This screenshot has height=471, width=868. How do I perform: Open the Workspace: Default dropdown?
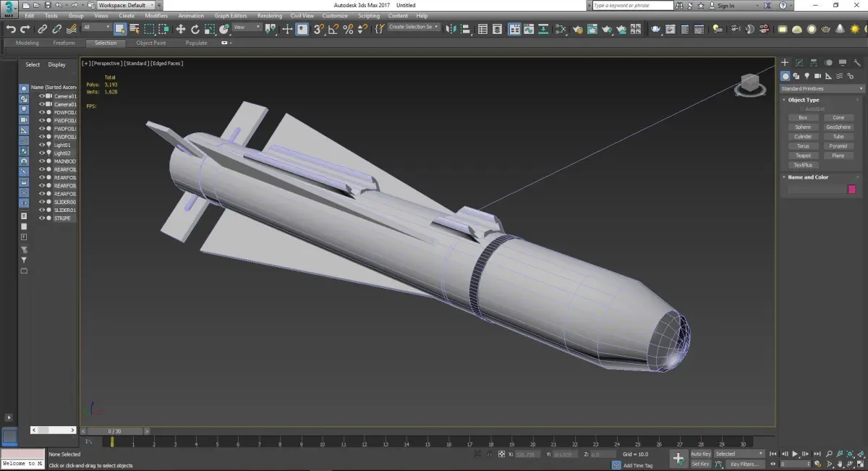coord(125,5)
